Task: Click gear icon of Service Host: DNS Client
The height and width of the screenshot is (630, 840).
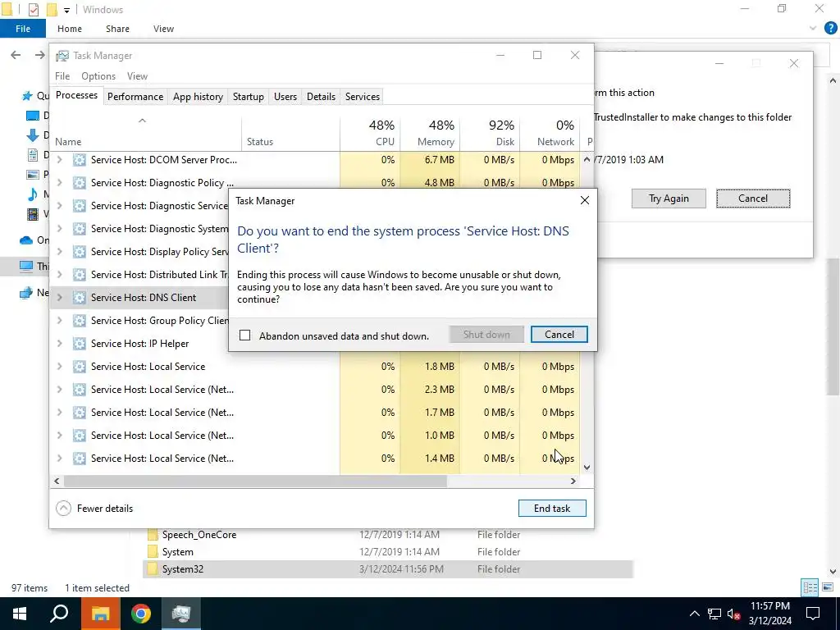Action: click(80, 297)
